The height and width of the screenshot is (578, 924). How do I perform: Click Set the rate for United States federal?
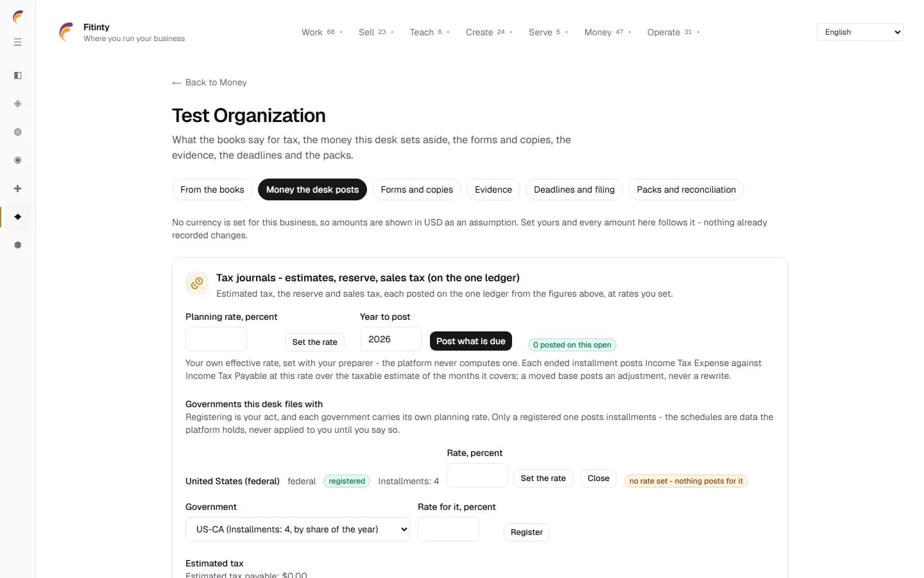[x=543, y=478]
